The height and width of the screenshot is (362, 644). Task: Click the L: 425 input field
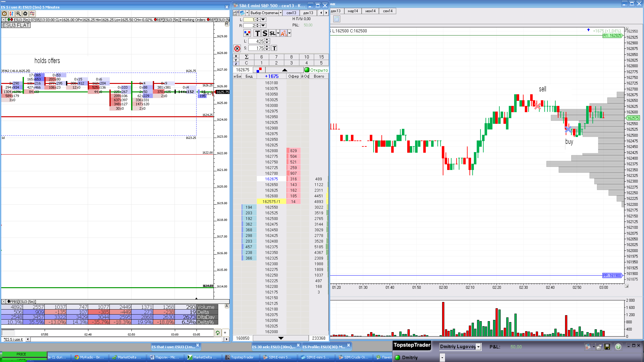[x=256, y=41]
